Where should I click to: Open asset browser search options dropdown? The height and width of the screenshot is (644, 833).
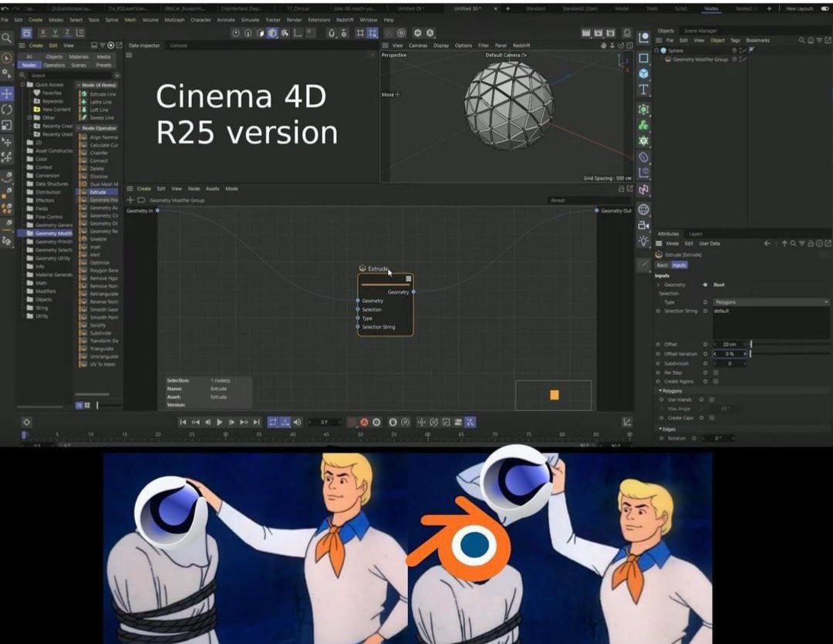tap(117, 76)
